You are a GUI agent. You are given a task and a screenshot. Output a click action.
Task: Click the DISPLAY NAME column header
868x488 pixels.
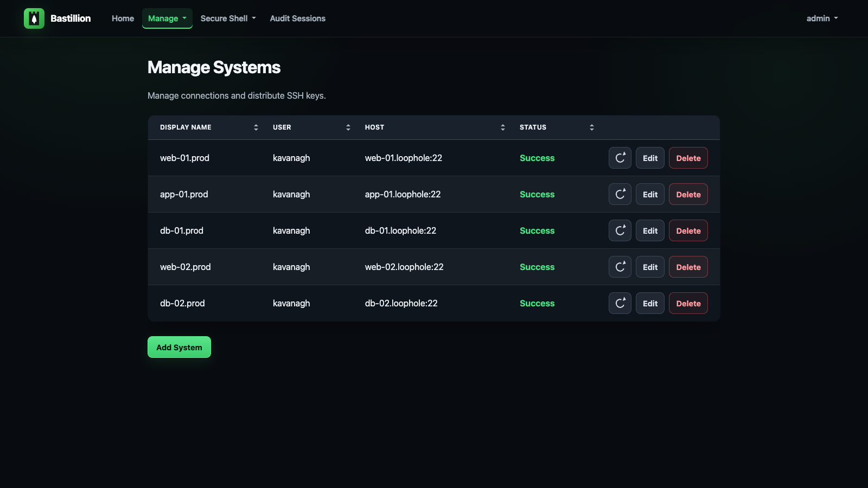[186, 127]
